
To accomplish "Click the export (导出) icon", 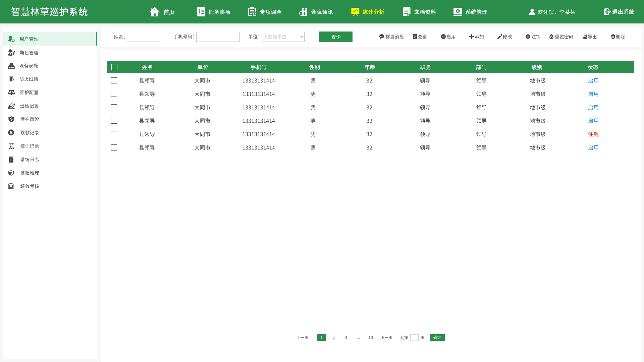I will pos(585,37).
